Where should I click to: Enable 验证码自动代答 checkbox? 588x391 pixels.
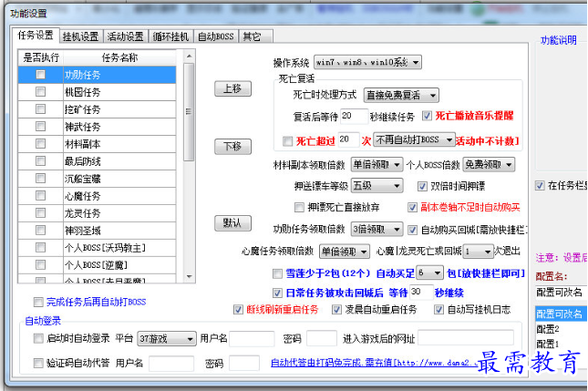click(38, 363)
